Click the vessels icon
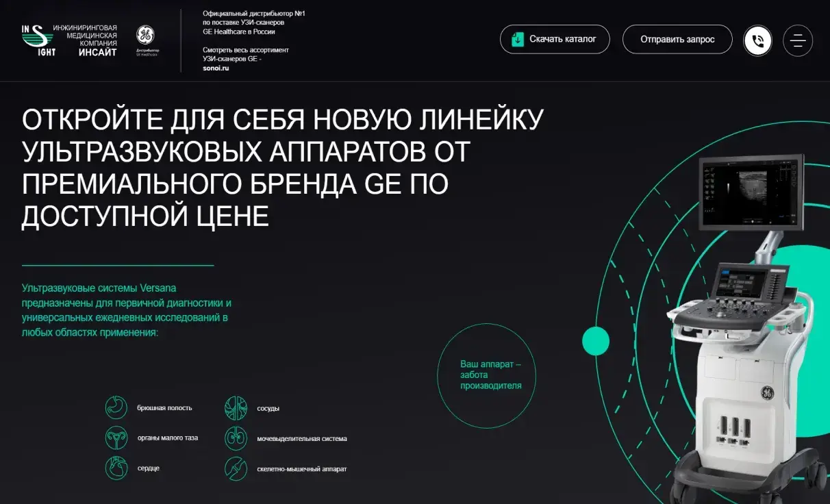This screenshot has height=504, width=830. click(236, 408)
